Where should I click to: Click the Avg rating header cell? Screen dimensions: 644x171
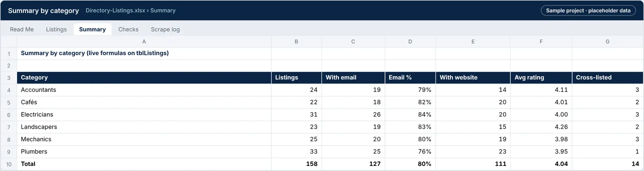541,78
